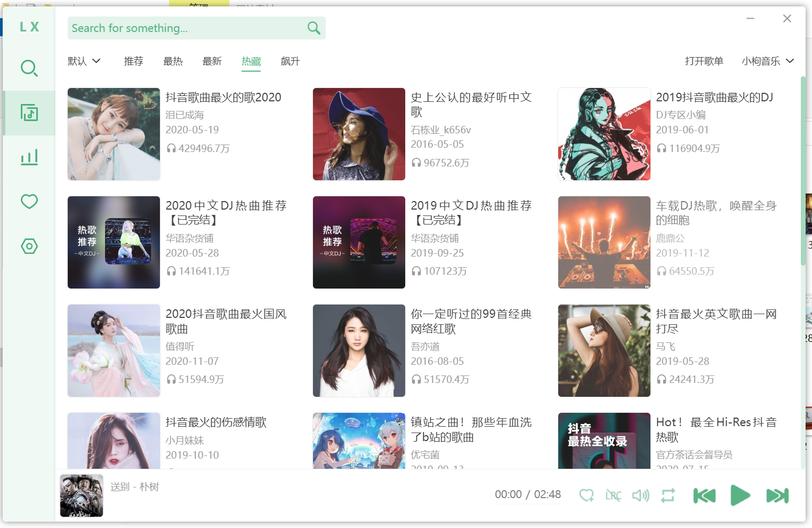Click the 打开歌单 button
Image resolution: width=812 pixels, height=528 pixels.
[x=704, y=61]
